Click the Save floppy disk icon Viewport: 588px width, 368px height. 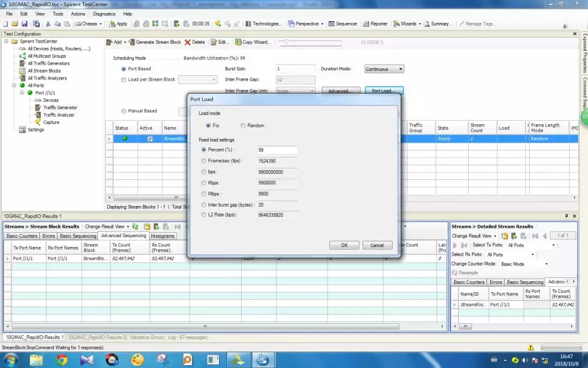pos(24,23)
